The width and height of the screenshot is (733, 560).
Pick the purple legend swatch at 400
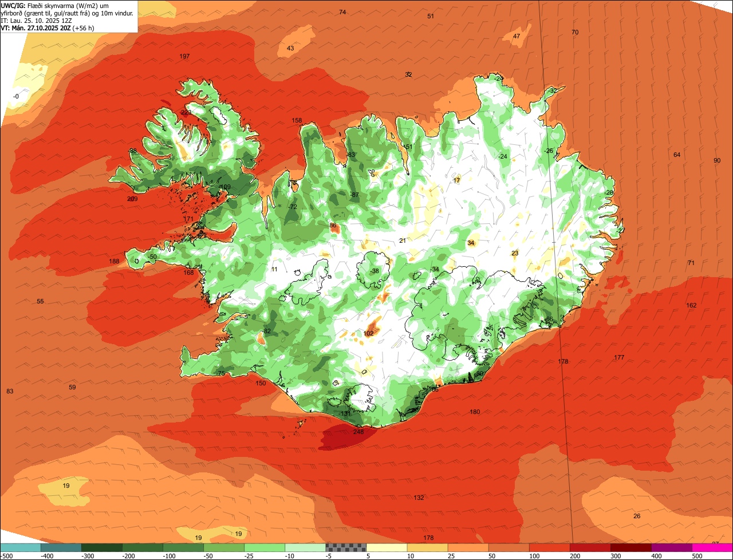pos(672,547)
